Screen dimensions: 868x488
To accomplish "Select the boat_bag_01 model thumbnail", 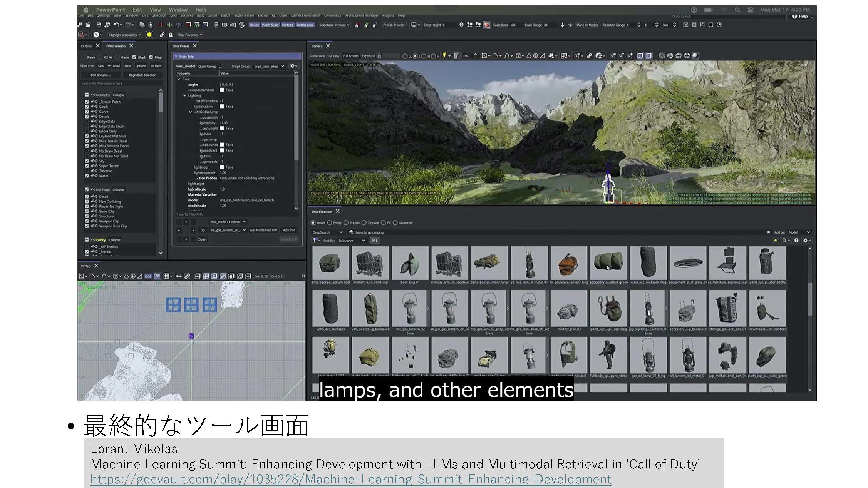I will (x=410, y=263).
